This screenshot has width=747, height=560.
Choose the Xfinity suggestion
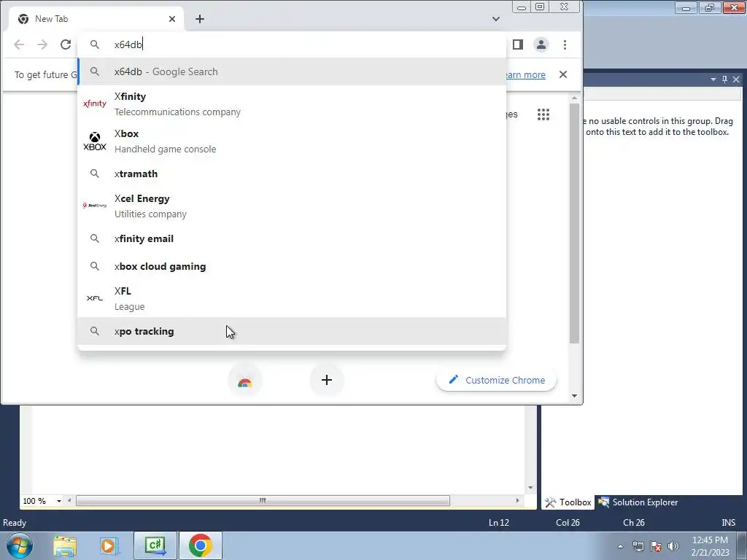tap(292, 104)
